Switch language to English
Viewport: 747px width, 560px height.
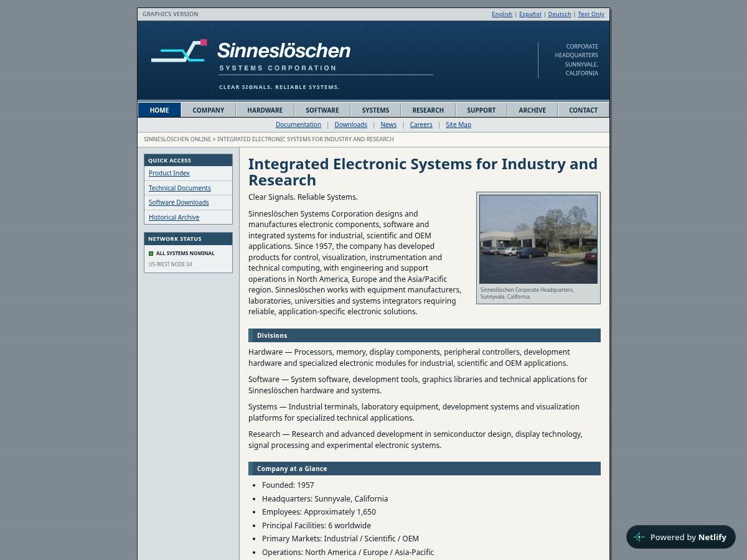pyautogui.click(x=502, y=14)
